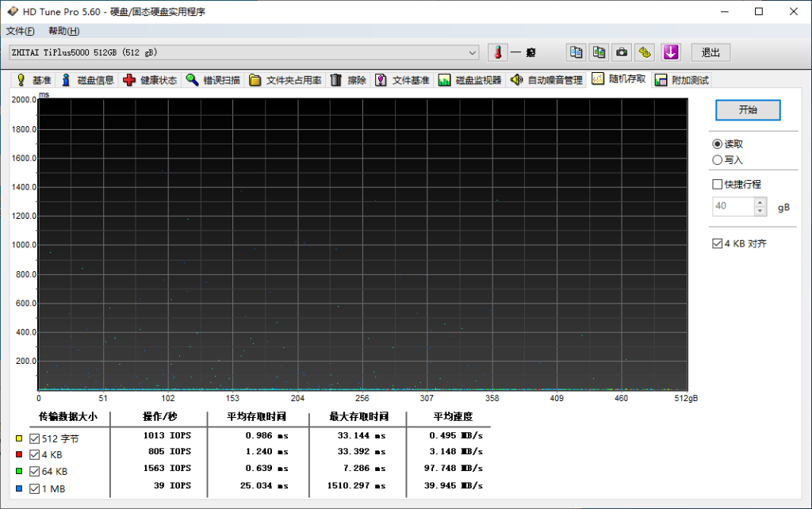The image size is (812, 509).
Task: Click the info icon on 磁盘信息 tab
Action: 66,80
